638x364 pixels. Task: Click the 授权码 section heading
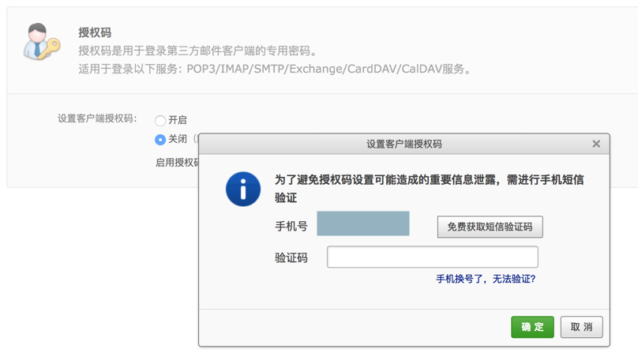pyautogui.click(x=95, y=33)
